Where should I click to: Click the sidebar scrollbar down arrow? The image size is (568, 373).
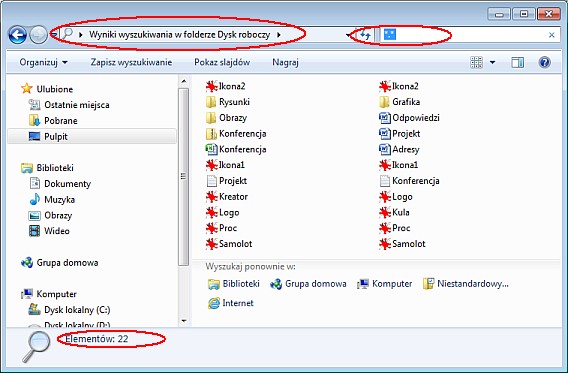(x=184, y=320)
